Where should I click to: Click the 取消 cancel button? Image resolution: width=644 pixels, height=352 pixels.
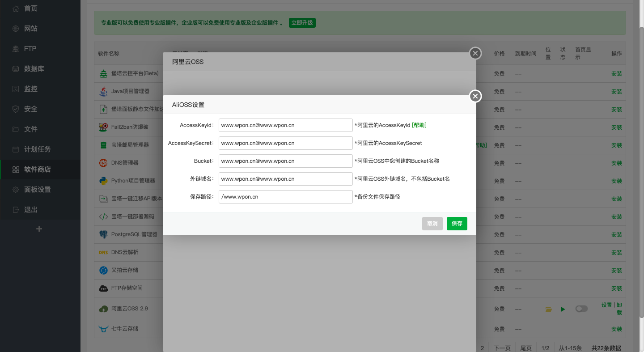pos(432,224)
